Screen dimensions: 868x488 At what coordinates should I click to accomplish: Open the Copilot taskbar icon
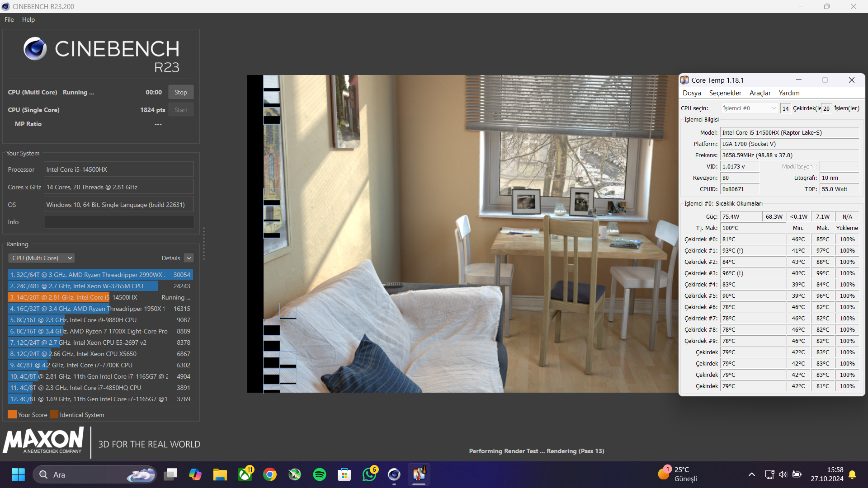(195, 474)
